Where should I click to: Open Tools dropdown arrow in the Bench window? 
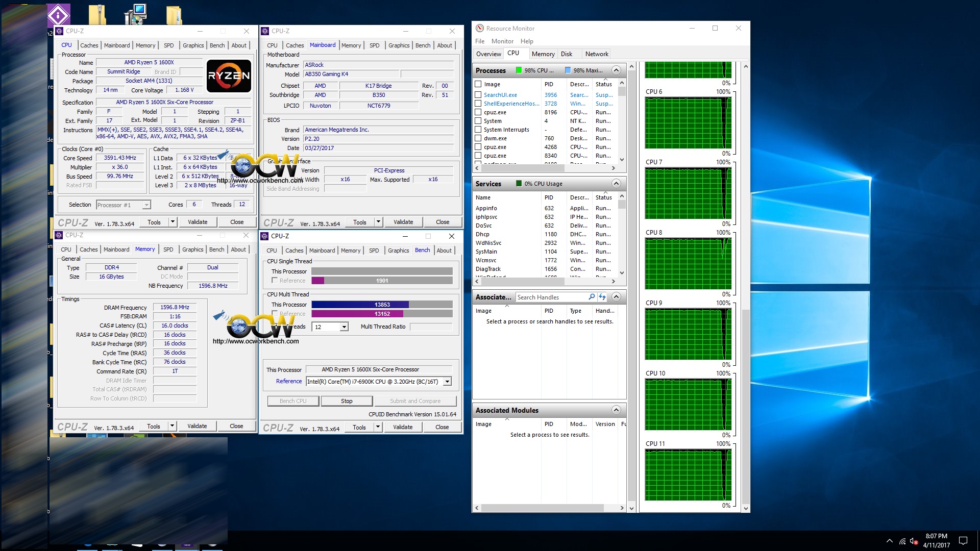pyautogui.click(x=378, y=427)
